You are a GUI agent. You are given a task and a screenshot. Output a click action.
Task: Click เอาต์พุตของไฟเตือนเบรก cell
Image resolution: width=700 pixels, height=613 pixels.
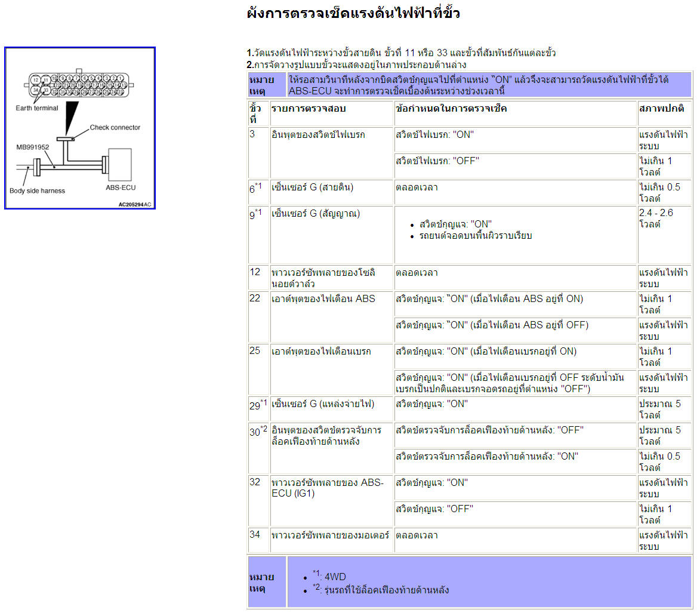pyautogui.click(x=332, y=369)
